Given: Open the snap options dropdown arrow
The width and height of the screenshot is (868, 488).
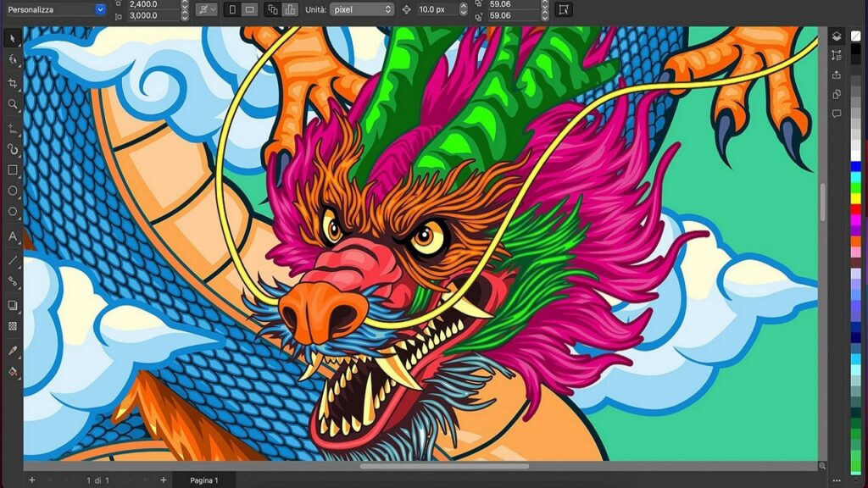Looking at the screenshot, I should coord(213,10).
